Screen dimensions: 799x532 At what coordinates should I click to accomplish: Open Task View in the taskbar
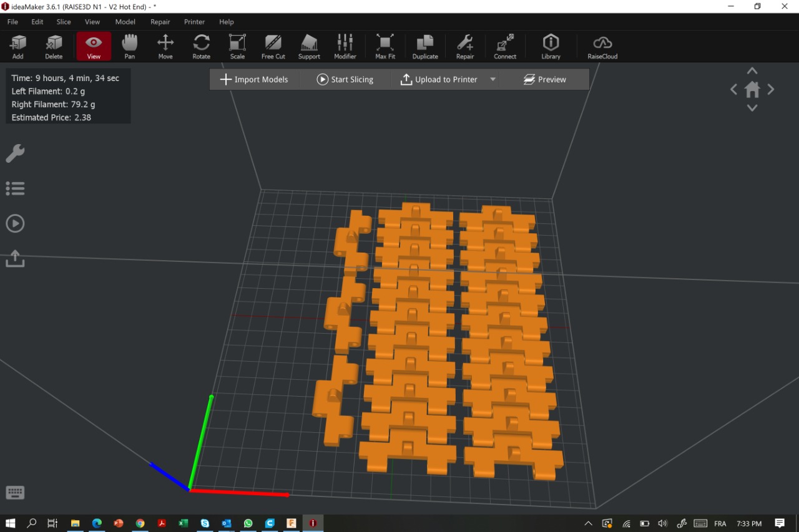pos(52,523)
